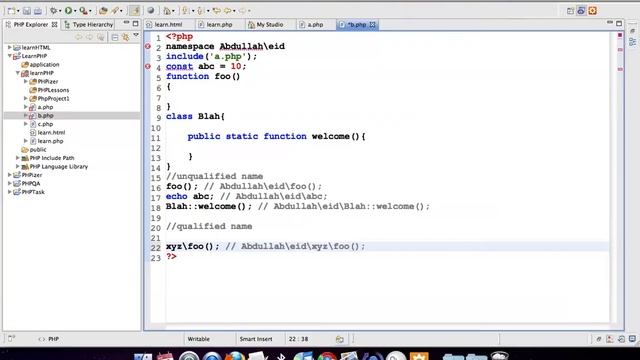Collapse All in PHP Explorer toolbar
640x360 pixels.
pos(115,38)
